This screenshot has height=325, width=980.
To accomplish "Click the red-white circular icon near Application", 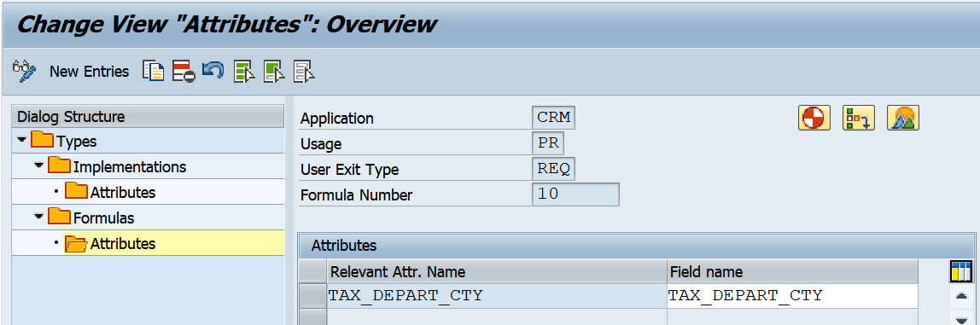I will (814, 118).
